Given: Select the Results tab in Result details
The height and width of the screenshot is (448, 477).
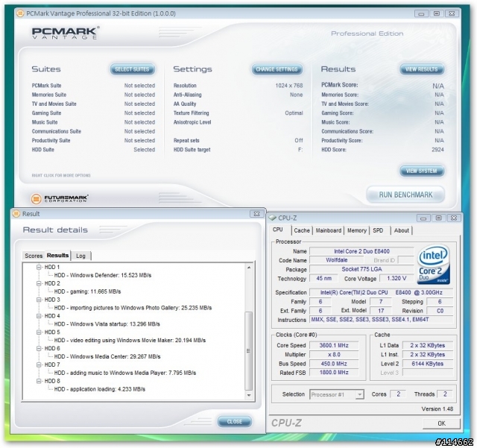Looking at the screenshot, I should coord(57,255).
